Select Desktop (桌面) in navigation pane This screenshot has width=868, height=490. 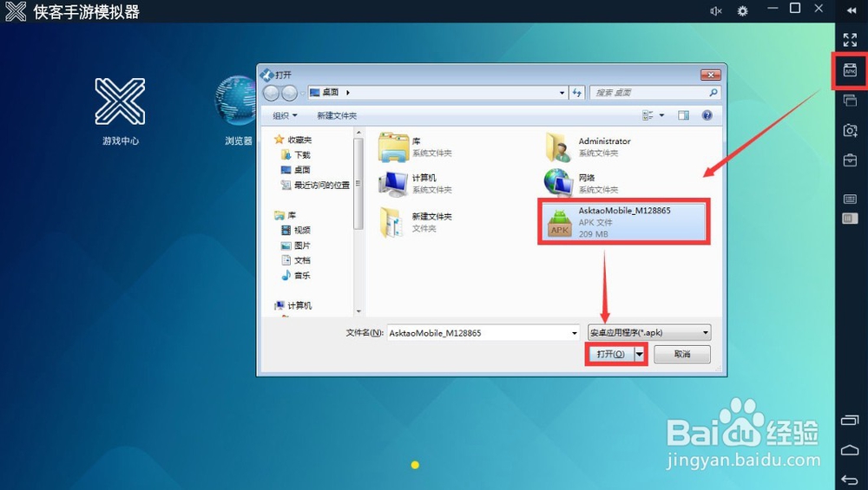(296, 170)
